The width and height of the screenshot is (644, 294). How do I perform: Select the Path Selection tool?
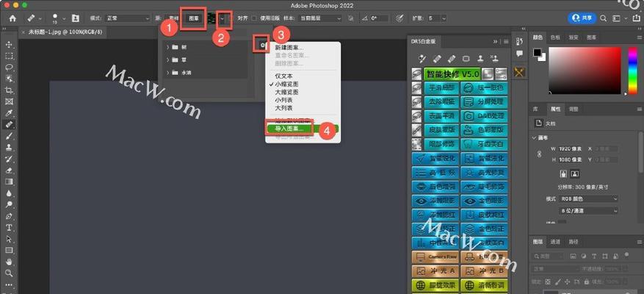tap(9, 239)
